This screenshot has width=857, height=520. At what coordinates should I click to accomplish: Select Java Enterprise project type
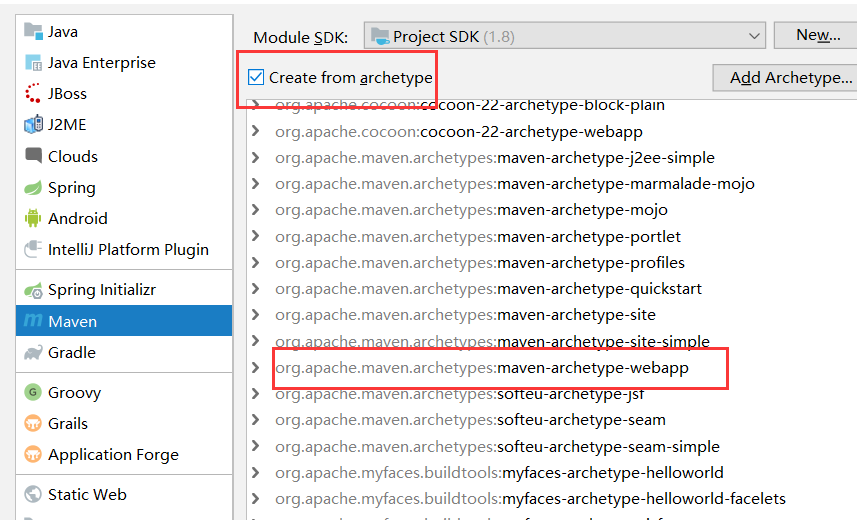point(124,63)
